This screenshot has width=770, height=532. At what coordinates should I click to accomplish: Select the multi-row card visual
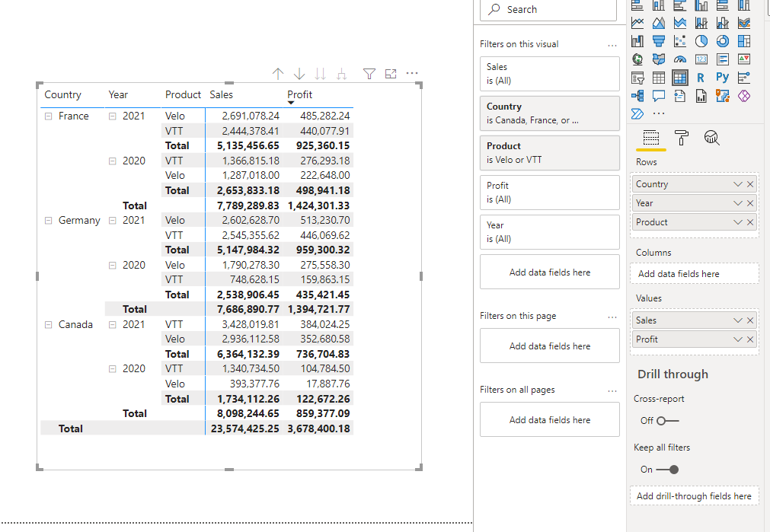(x=723, y=59)
